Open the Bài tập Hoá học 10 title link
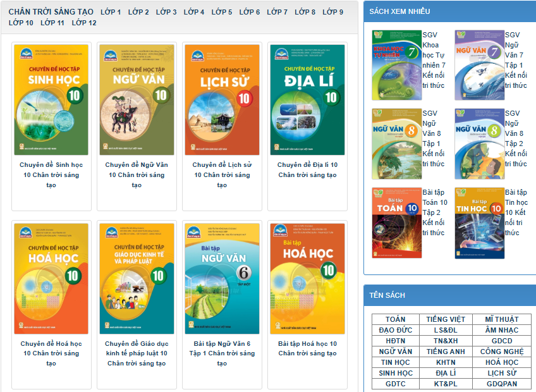536x392 pixels. (307, 348)
